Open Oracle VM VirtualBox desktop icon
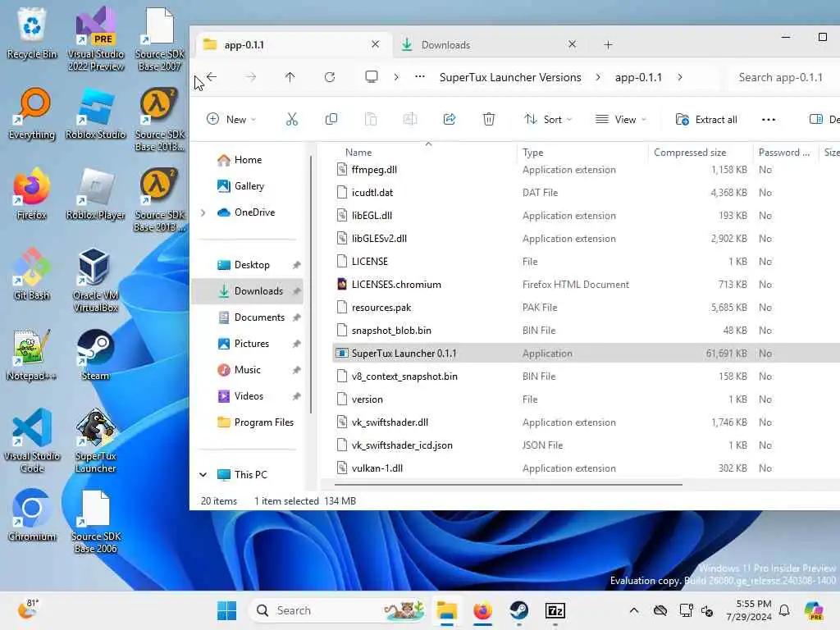The height and width of the screenshot is (630, 840). click(96, 280)
